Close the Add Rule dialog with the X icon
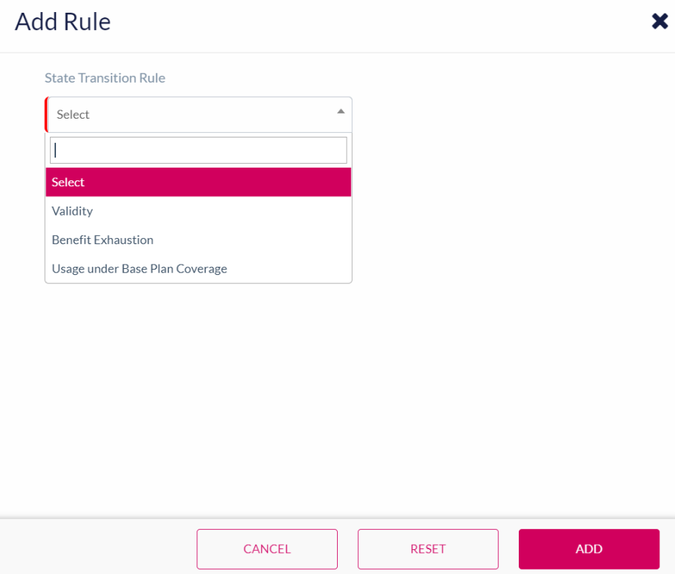Viewport: 675px width, 574px height. pyautogui.click(x=659, y=21)
